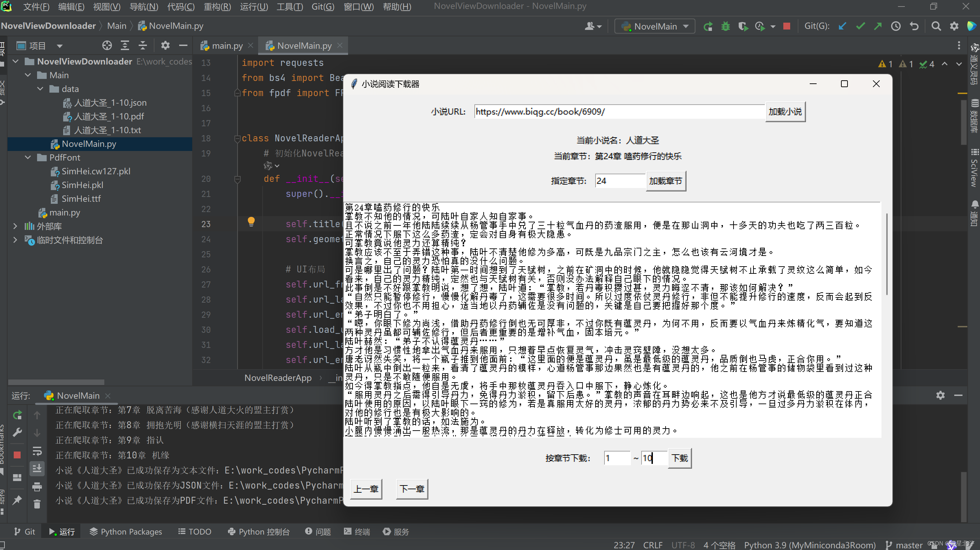980x550 pixels.
Task: Click the chapter text vertical scrollbar
Action: (x=887, y=254)
